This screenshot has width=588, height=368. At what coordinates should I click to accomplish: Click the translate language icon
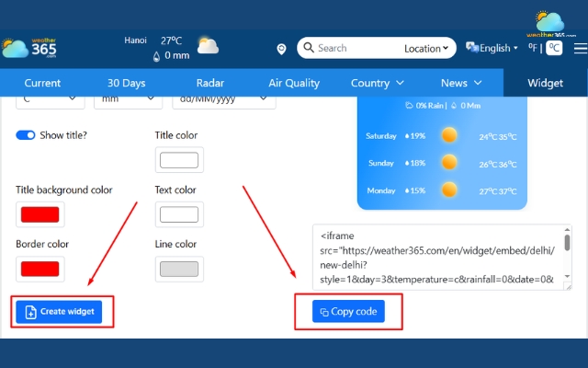[x=471, y=48]
